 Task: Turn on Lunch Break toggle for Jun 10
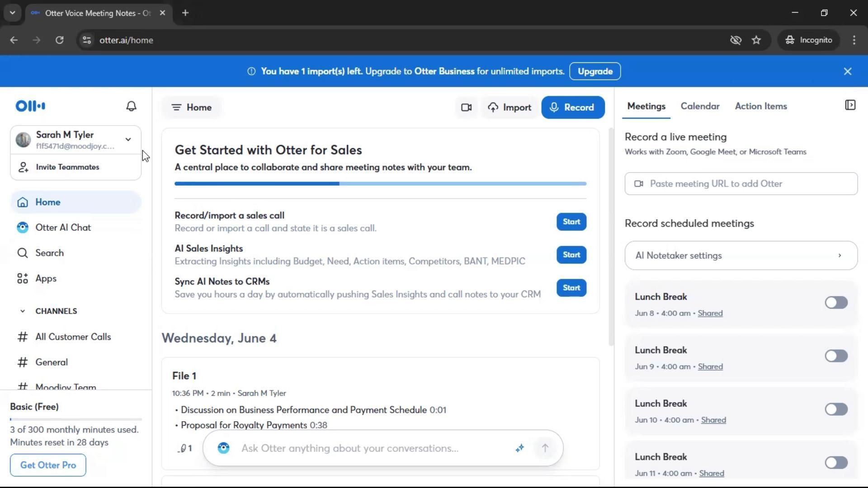836,409
